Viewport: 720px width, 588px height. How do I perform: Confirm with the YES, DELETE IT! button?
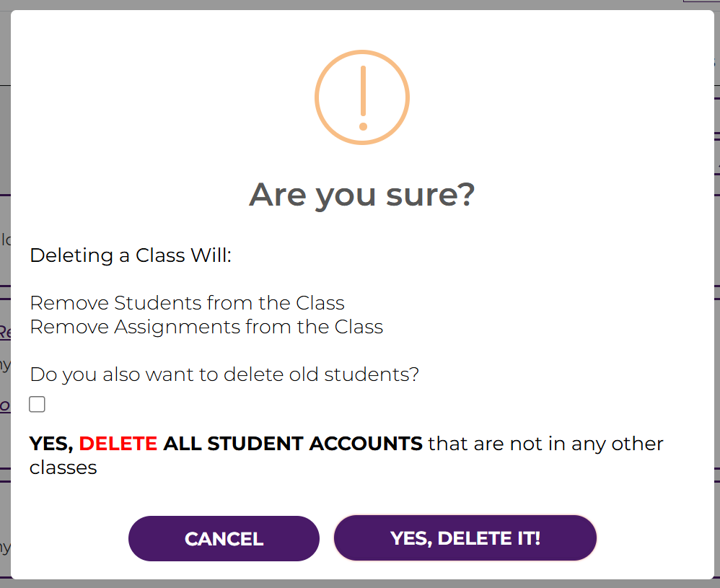[x=465, y=538]
